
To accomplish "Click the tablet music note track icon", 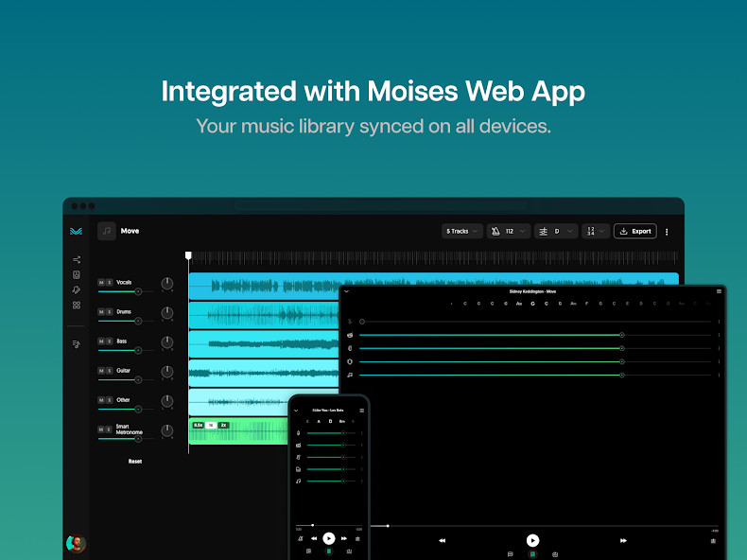I will [x=350, y=376].
